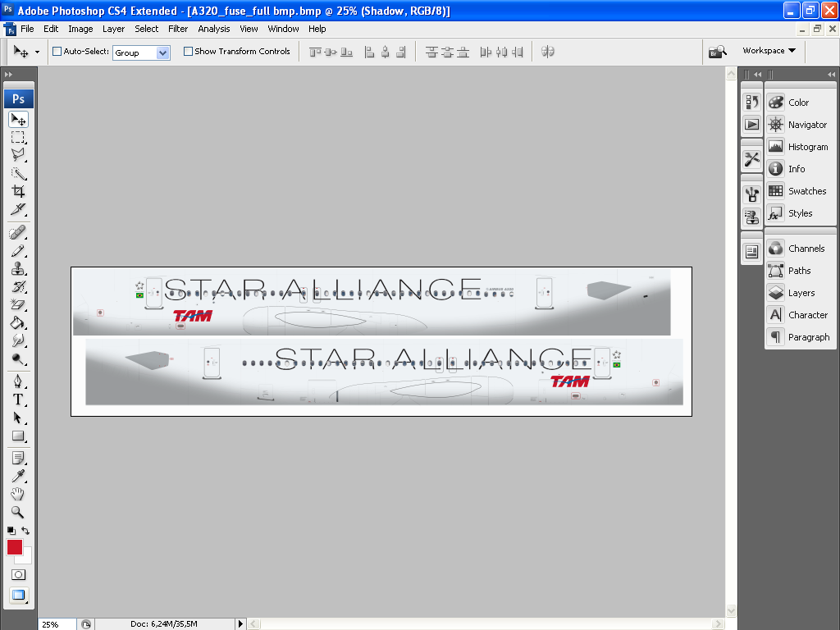Select the Rectangle shape tool
840x630 pixels.
18,436
